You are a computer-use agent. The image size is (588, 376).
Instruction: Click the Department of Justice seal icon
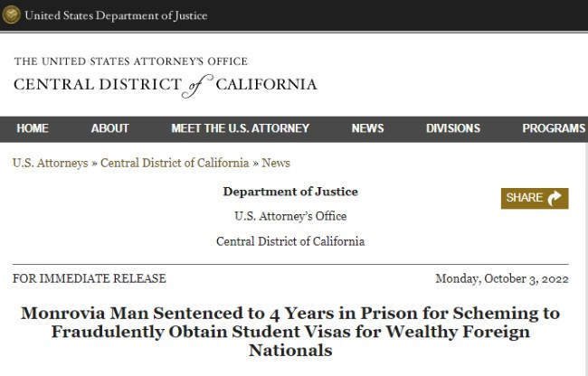click(x=11, y=15)
